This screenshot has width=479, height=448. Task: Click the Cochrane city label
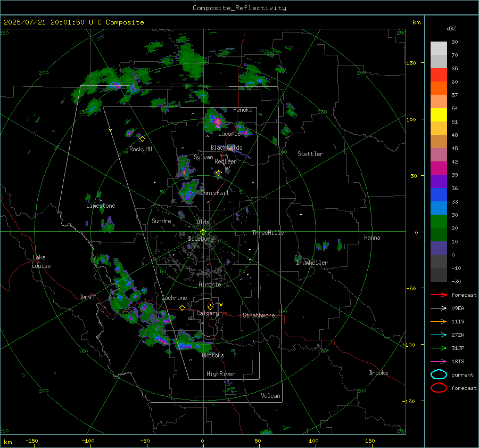click(x=174, y=298)
